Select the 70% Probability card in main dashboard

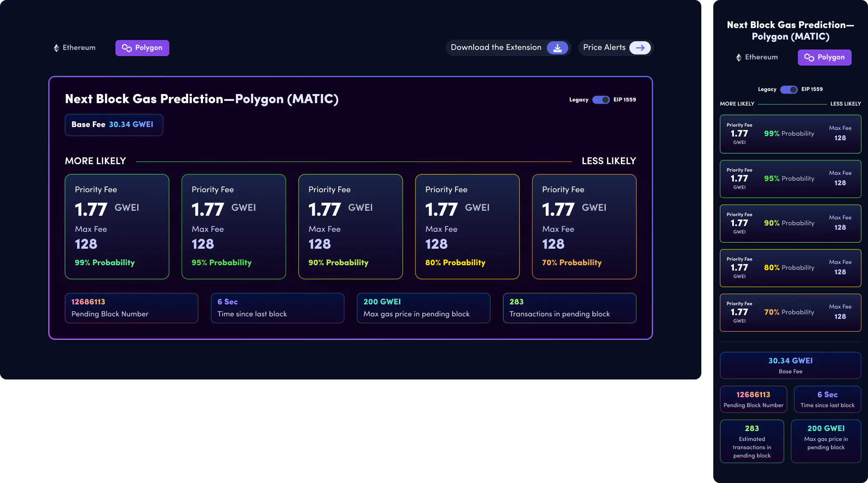coord(584,226)
